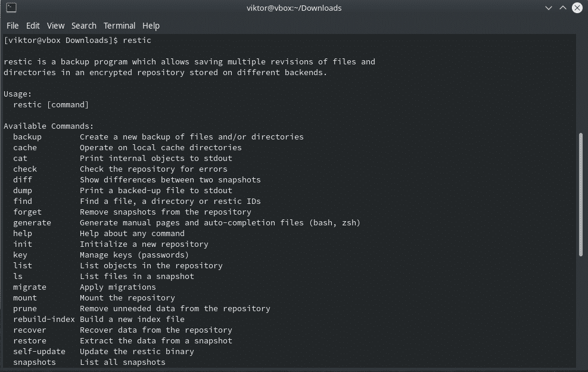This screenshot has height=372, width=588.
Task: Open the Terminal menu
Action: pos(119,26)
